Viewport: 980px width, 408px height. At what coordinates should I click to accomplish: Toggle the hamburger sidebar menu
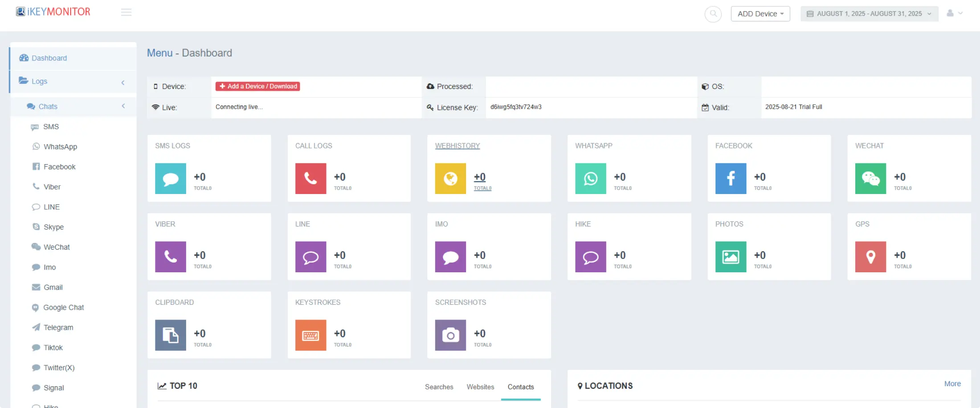[x=126, y=12]
